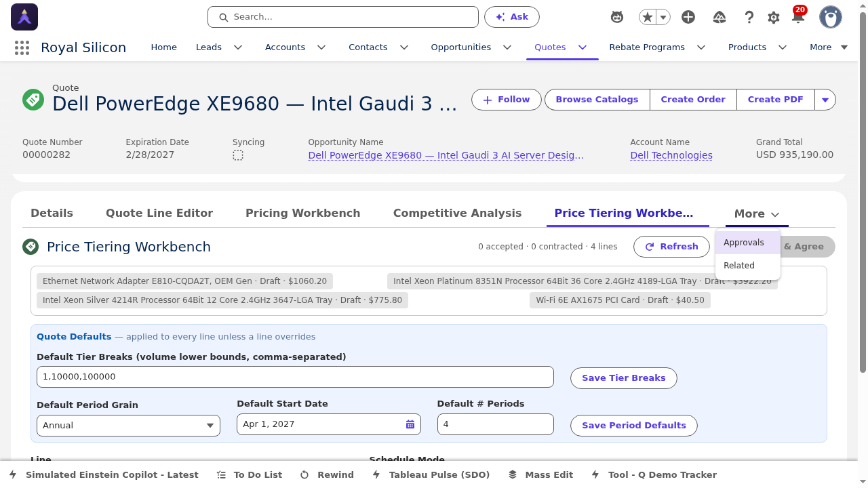Open Trailhead Salesforce help cloud icon
This screenshot has width=868, height=488.
pos(720,17)
